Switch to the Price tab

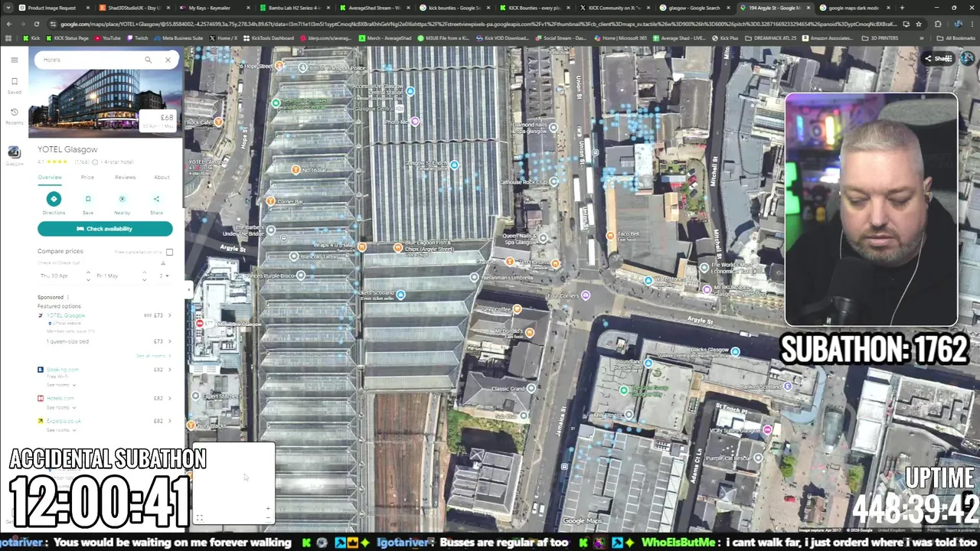click(x=87, y=178)
